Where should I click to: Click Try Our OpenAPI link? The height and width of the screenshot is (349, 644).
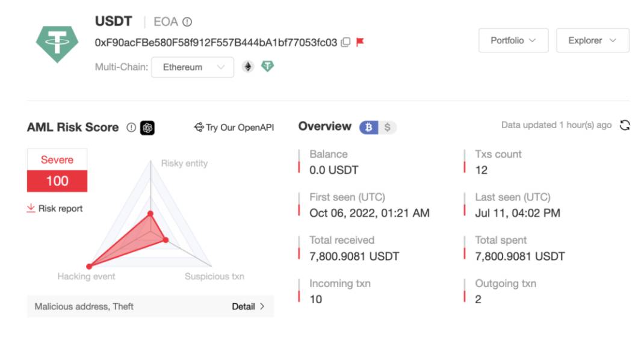point(234,128)
